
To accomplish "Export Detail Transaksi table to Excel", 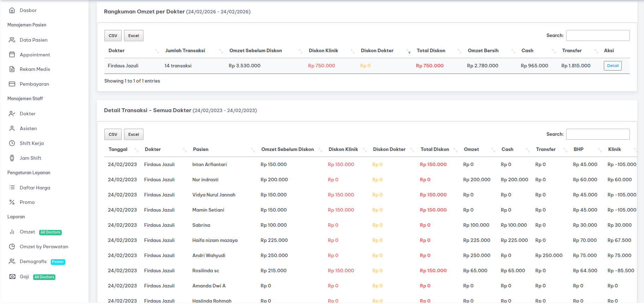I will click(134, 134).
